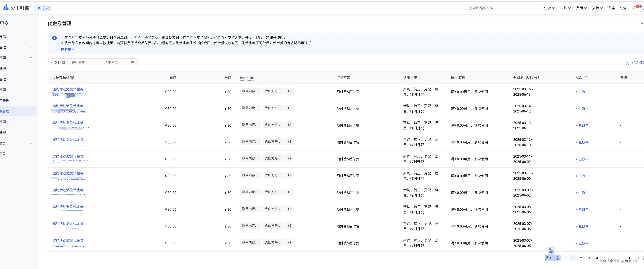644x269 pixels.
Task: Click the search magnifier icon
Action: 465,8
